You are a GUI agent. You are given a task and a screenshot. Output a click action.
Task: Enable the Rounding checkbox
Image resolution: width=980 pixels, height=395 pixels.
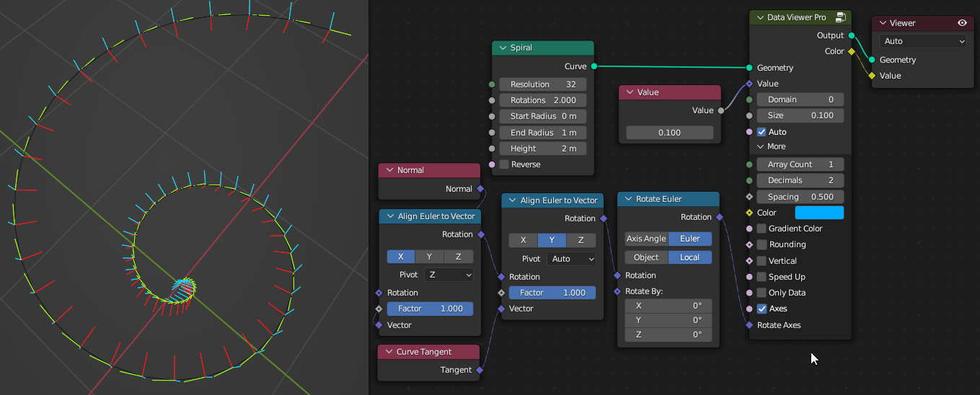(x=762, y=244)
